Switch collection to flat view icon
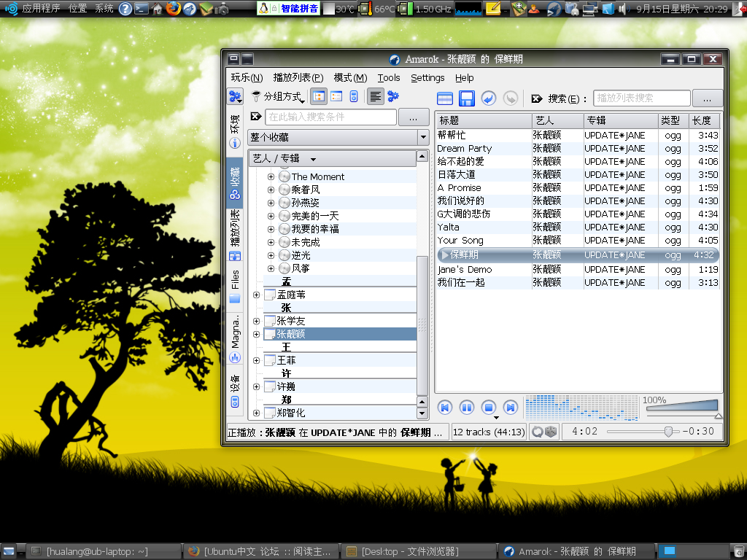This screenshot has width=747, height=560. [336, 97]
